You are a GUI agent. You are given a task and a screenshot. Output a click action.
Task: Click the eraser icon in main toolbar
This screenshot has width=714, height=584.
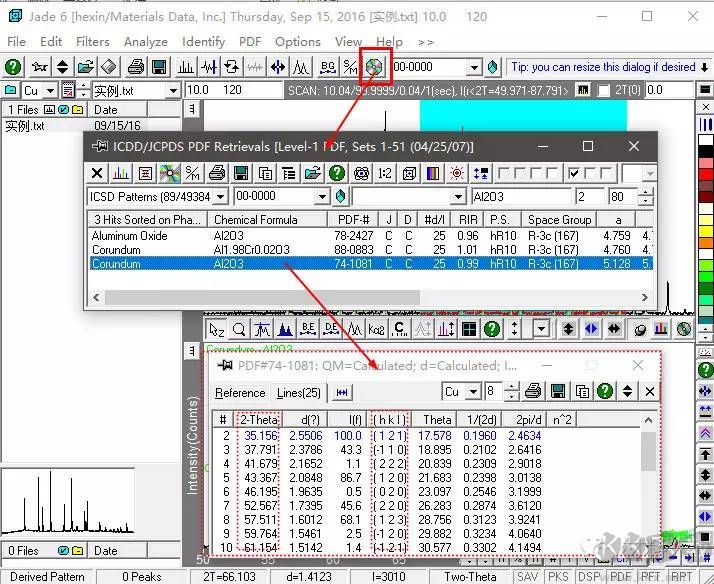point(109,67)
